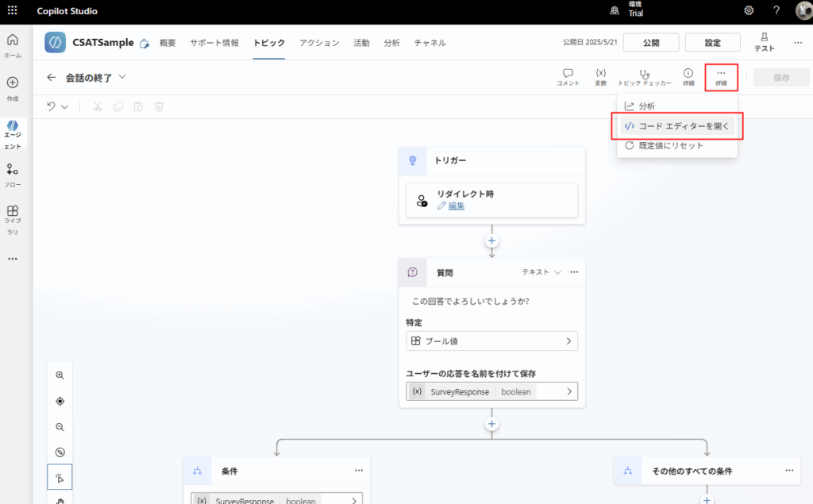This screenshot has height=504, width=813.
Task: Open the app launcher waffle grid
Action: (x=12, y=10)
